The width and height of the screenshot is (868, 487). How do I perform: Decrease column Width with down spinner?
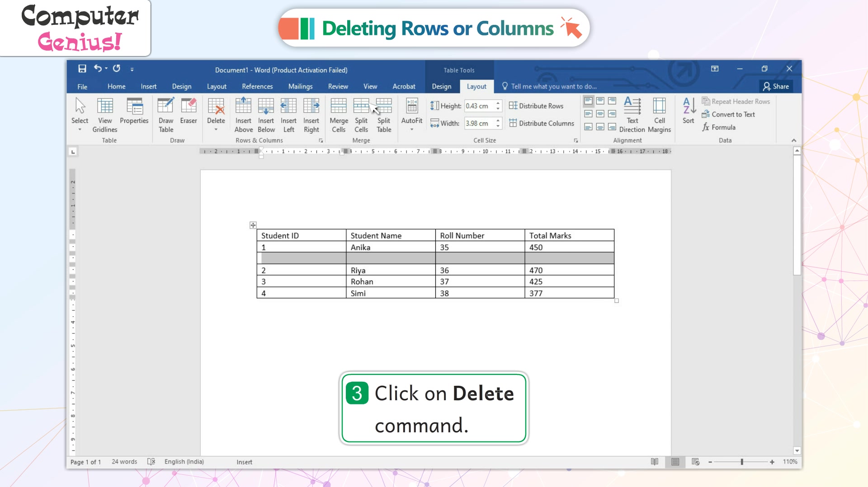pos(498,126)
